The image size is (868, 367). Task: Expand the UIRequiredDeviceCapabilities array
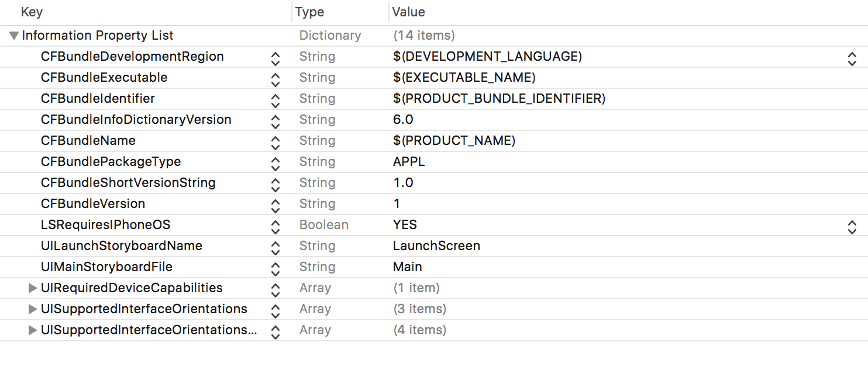[33, 288]
